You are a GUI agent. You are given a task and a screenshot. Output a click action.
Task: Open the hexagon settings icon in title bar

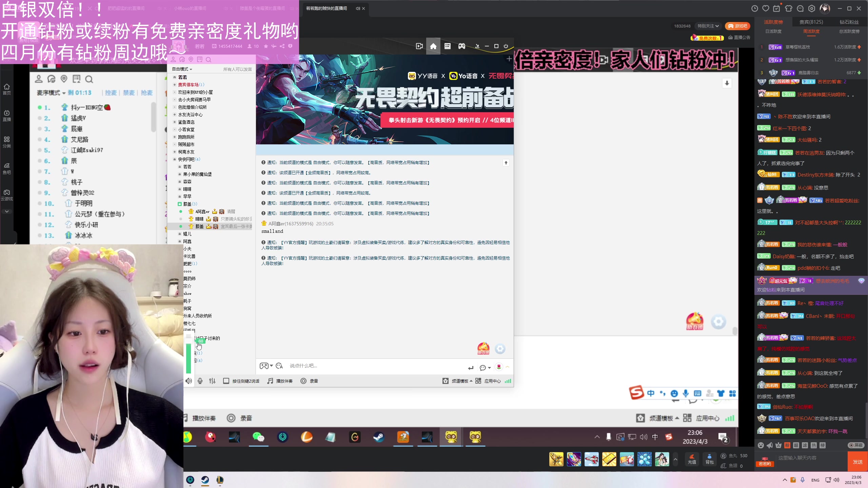(812, 8)
